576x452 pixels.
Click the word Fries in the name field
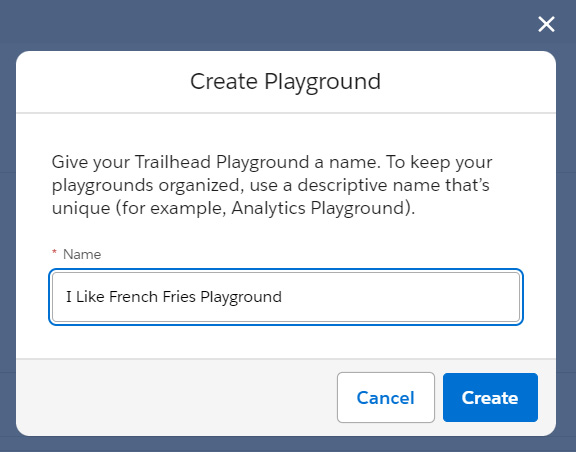click(x=179, y=297)
